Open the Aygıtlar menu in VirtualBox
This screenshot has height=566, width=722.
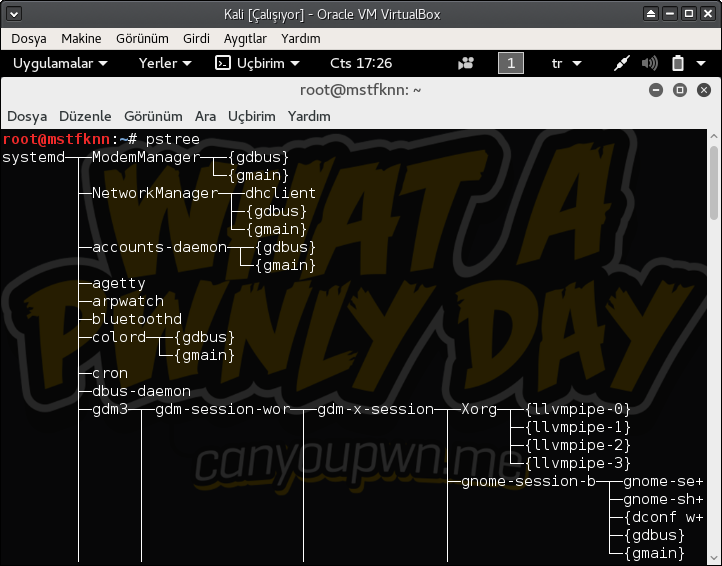click(245, 38)
